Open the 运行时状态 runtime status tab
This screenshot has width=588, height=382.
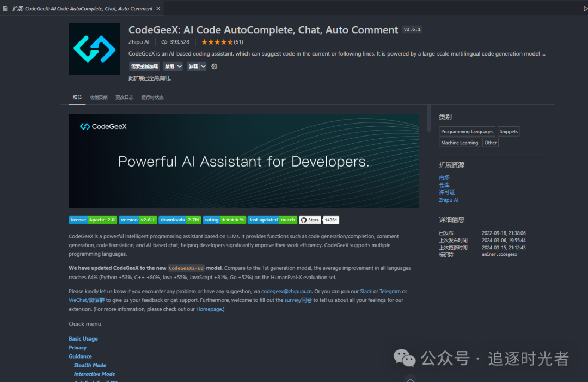pyautogui.click(x=152, y=97)
